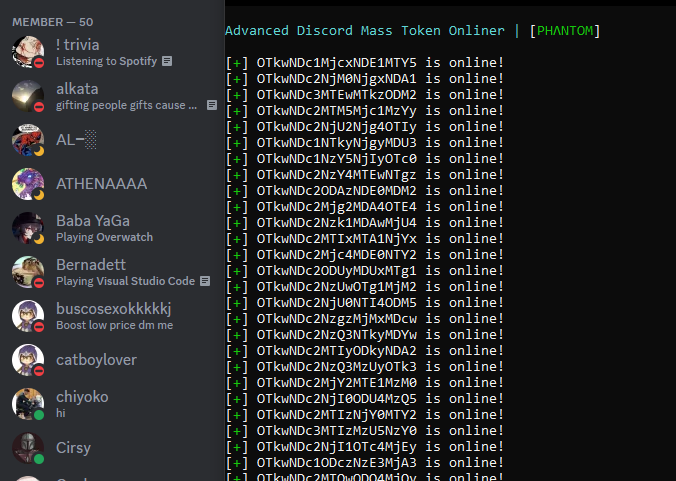Viewport: 676px width, 481px height.
Task: Click terminal line OTkwNDc2MTIyODkyNDA2
Action: [365, 350]
